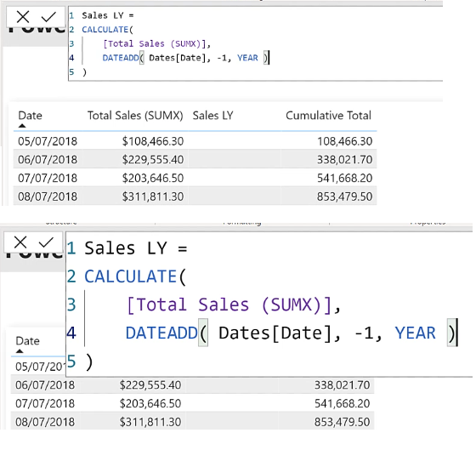Click DATEADD function in enlarged formula
This screenshot has height=467, width=476.
[161, 333]
